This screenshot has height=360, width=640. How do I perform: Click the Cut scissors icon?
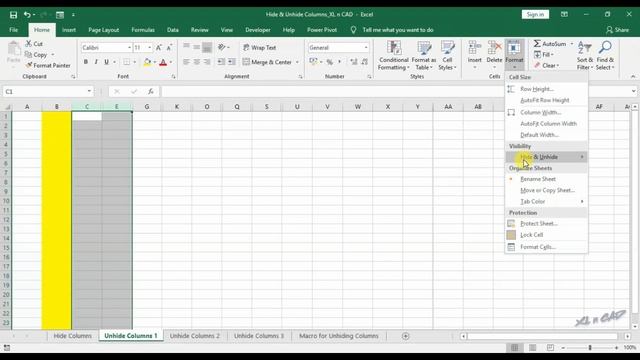point(29,43)
